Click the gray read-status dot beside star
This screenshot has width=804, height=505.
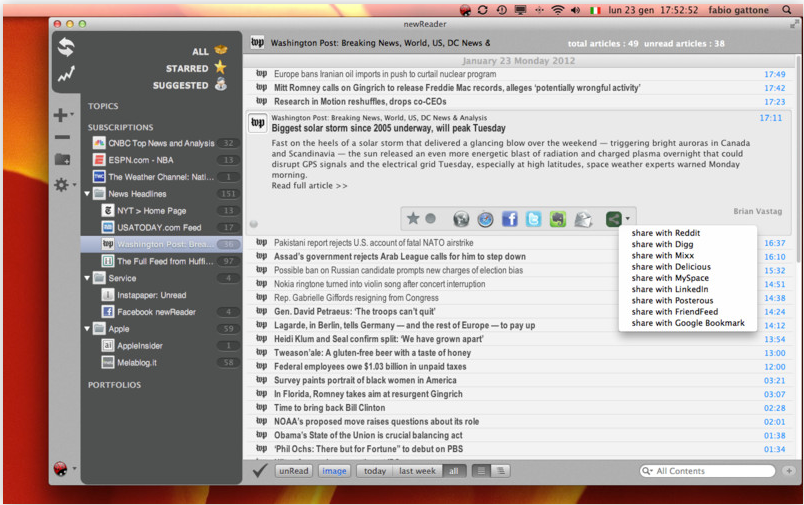click(x=431, y=218)
